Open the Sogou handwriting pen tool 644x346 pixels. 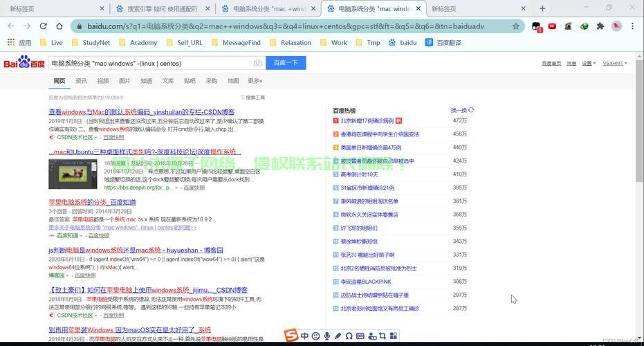[x=338, y=336]
